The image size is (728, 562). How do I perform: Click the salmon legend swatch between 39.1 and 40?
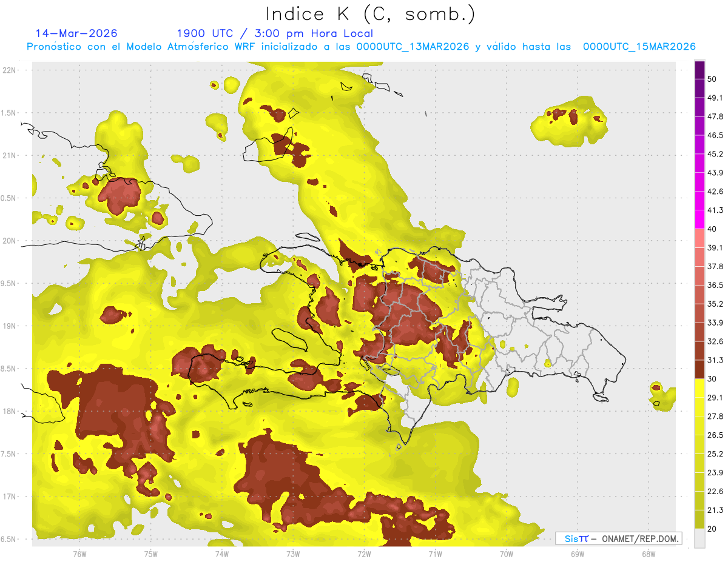(x=699, y=238)
